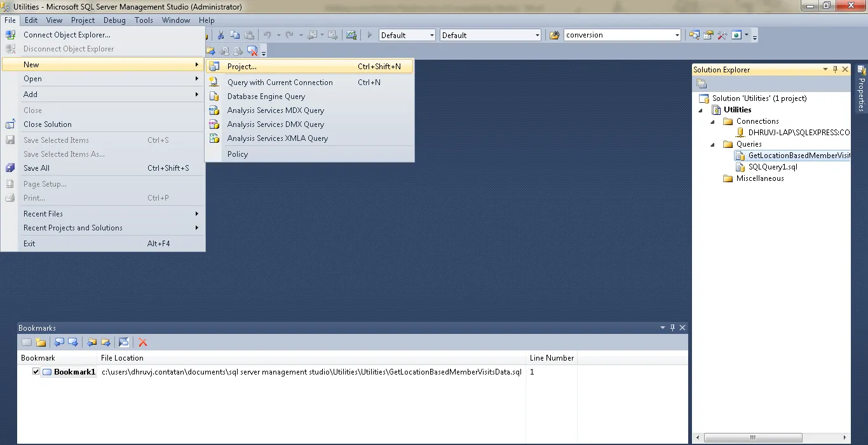Toggle auto-hide pin on Bookmarks panel
The image size is (868, 445).
672,328
